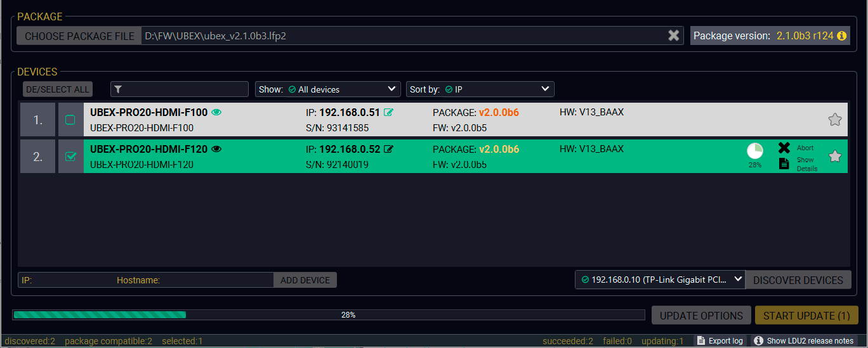This screenshot has width=868, height=348.
Task: Uncheck the checkbox for device 2
Action: tap(70, 157)
